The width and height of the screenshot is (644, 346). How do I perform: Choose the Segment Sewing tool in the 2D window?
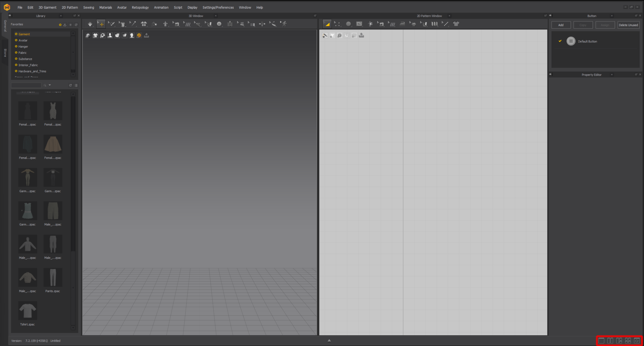[x=381, y=24]
